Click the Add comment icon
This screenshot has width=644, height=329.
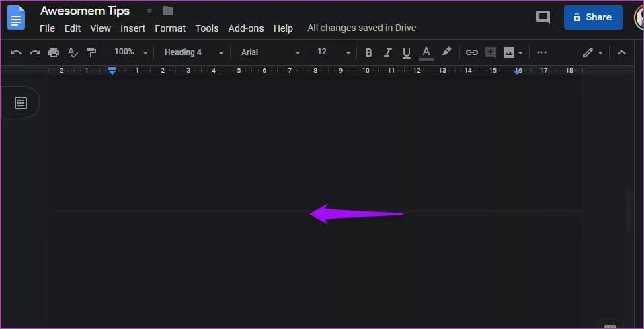490,52
